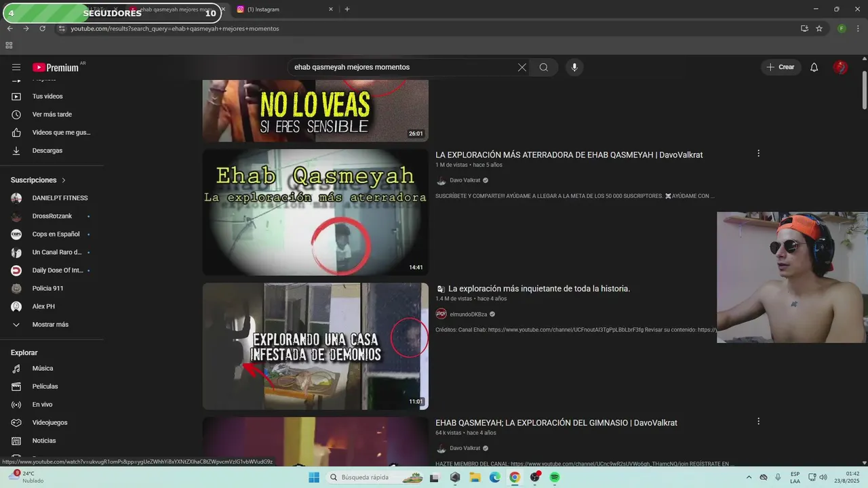This screenshot has height=488, width=868.
Task: Open Ehab Qasmeyah exploración más aterradora thumbnail
Action: [315, 212]
